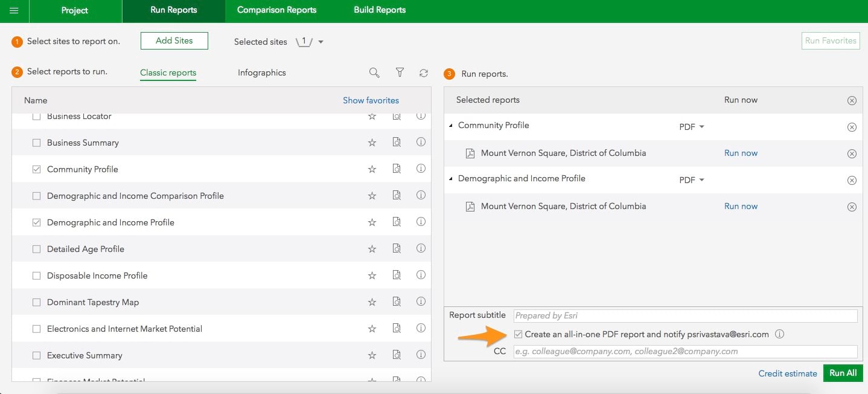
Task: Open the hamburger menu
Action: tap(14, 11)
